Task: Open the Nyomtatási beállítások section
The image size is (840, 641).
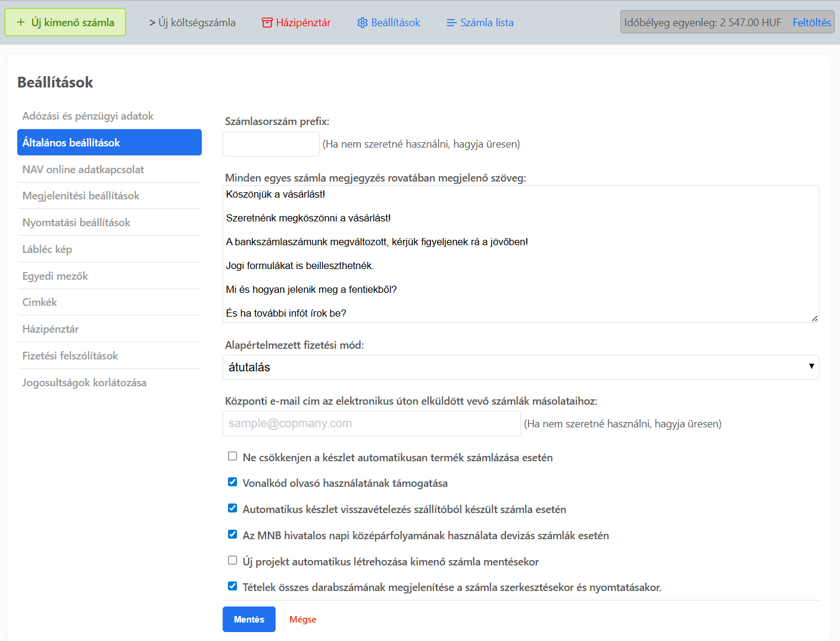Action: pos(76,223)
